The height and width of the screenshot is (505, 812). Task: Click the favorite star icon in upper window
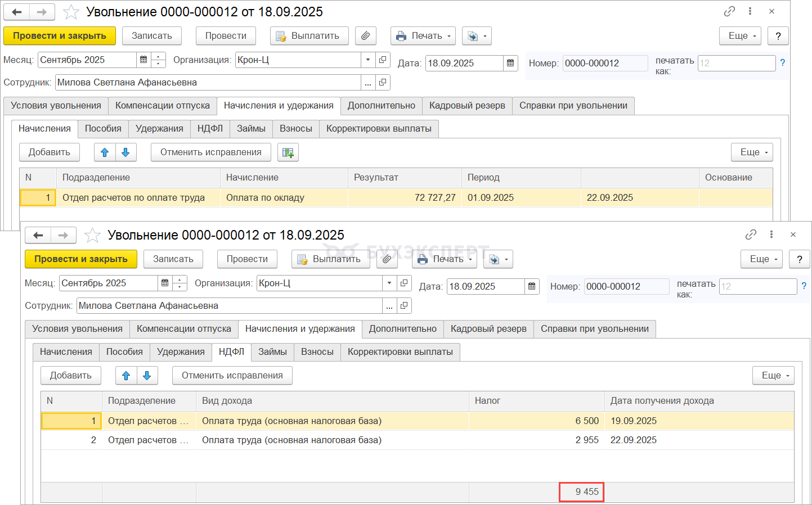[71, 12]
